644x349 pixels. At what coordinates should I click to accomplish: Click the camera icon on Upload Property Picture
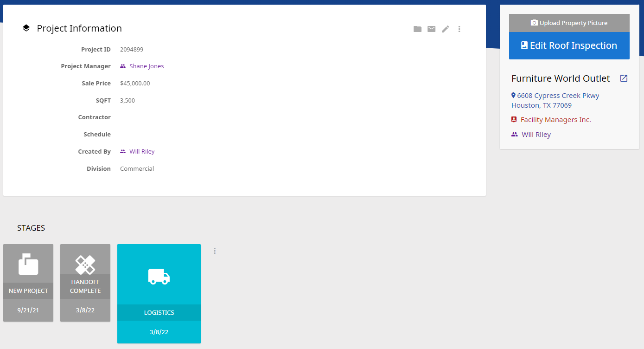point(534,23)
